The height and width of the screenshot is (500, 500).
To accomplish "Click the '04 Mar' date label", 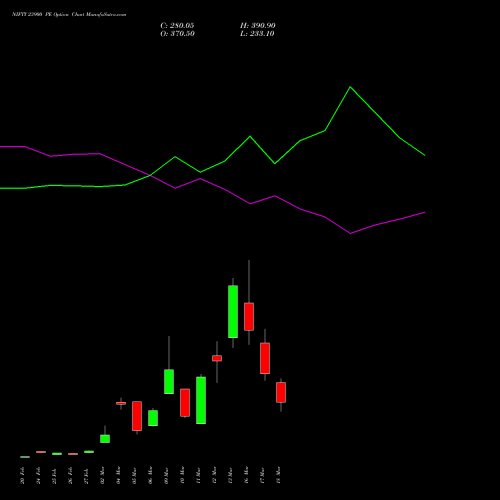I will click(118, 476).
